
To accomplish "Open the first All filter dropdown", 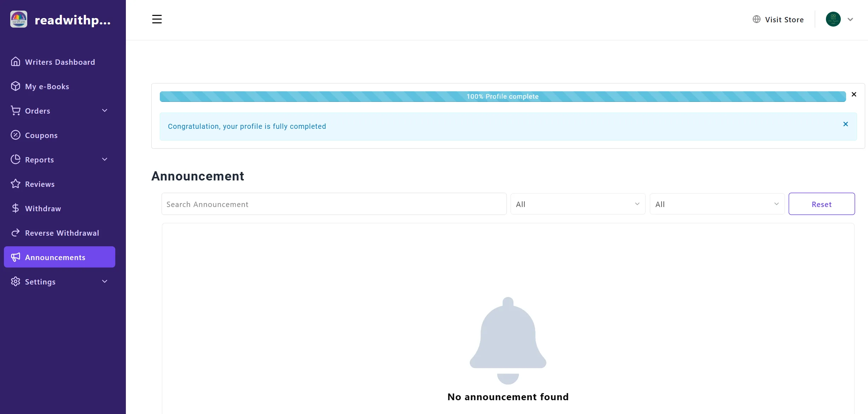I will pyautogui.click(x=578, y=204).
